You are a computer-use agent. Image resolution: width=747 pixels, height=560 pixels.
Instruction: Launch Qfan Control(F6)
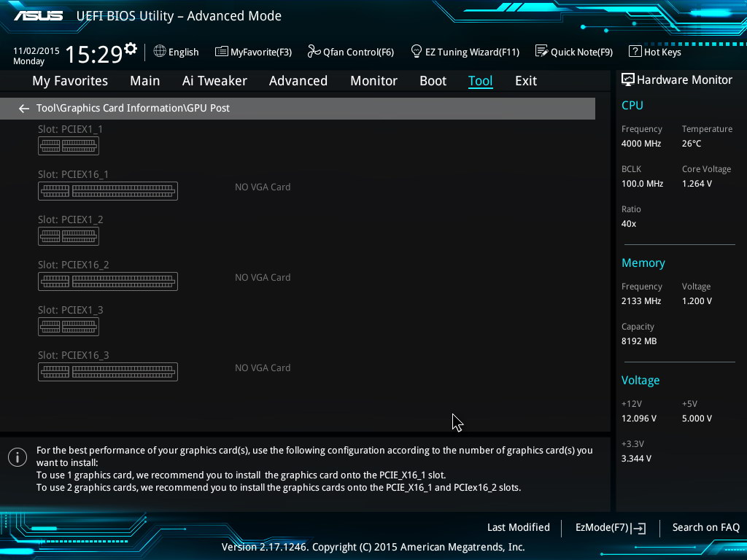(x=351, y=52)
